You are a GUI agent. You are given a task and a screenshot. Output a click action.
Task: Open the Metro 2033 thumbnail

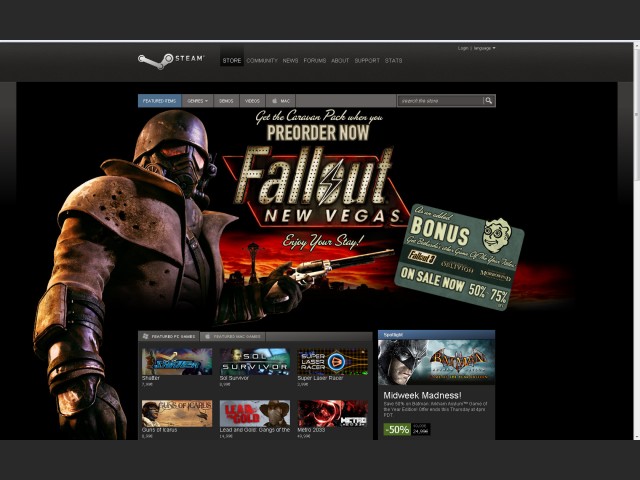click(333, 413)
